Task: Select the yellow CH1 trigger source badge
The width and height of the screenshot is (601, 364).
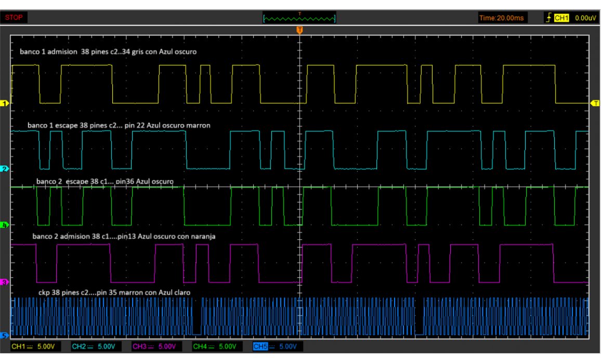Action: tap(561, 18)
